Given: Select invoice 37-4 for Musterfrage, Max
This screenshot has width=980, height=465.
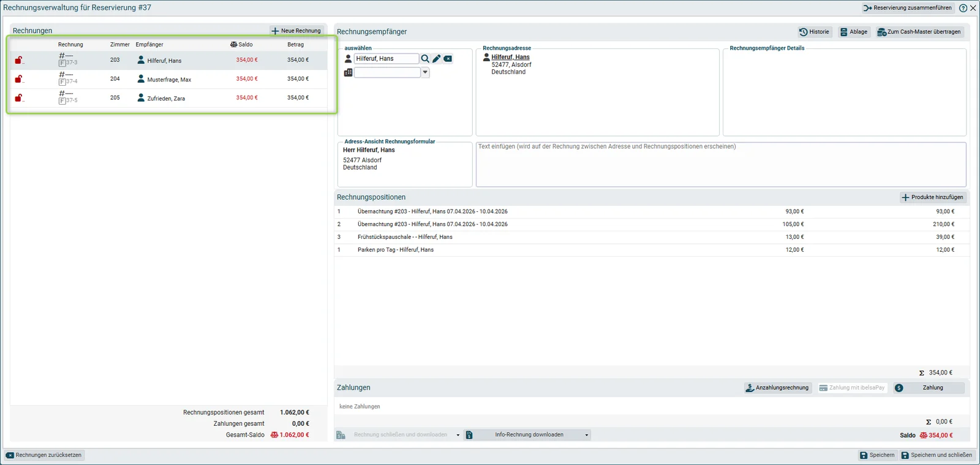Looking at the screenshot, I should point(168,79).
